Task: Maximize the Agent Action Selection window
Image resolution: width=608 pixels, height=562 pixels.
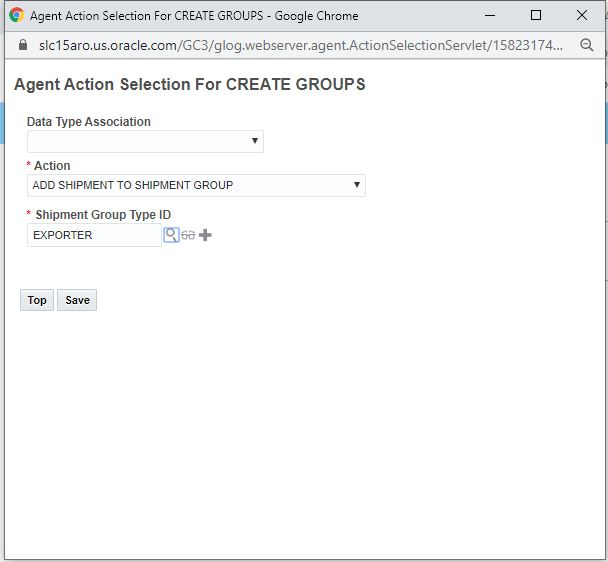Action: click(536, 16)
